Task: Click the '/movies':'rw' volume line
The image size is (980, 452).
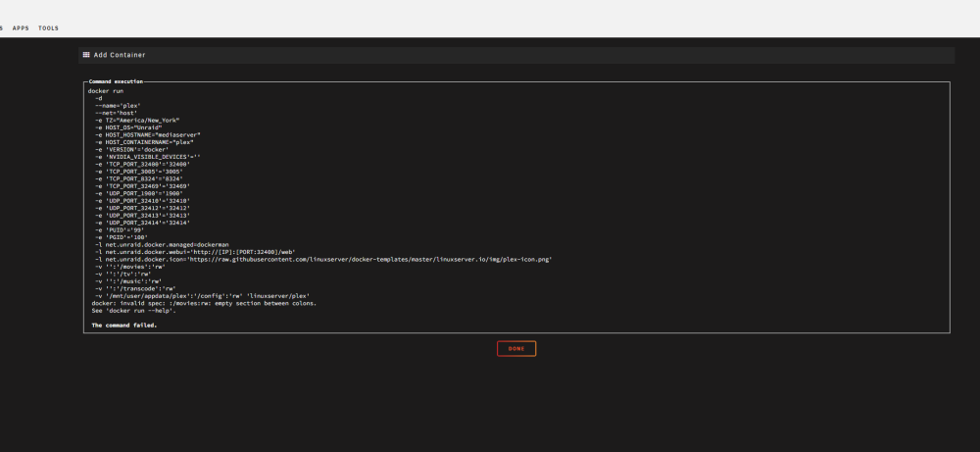Action: pos(130,267)
